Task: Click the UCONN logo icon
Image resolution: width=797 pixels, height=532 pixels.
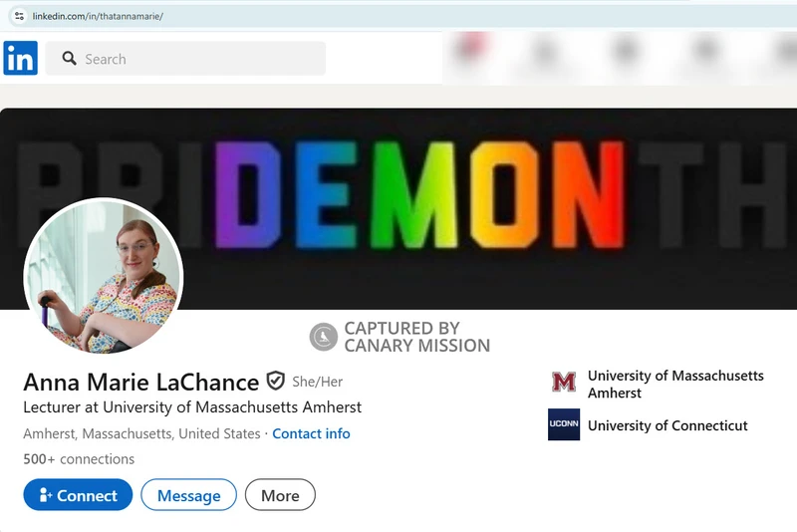Action: [x=564, y=424]
